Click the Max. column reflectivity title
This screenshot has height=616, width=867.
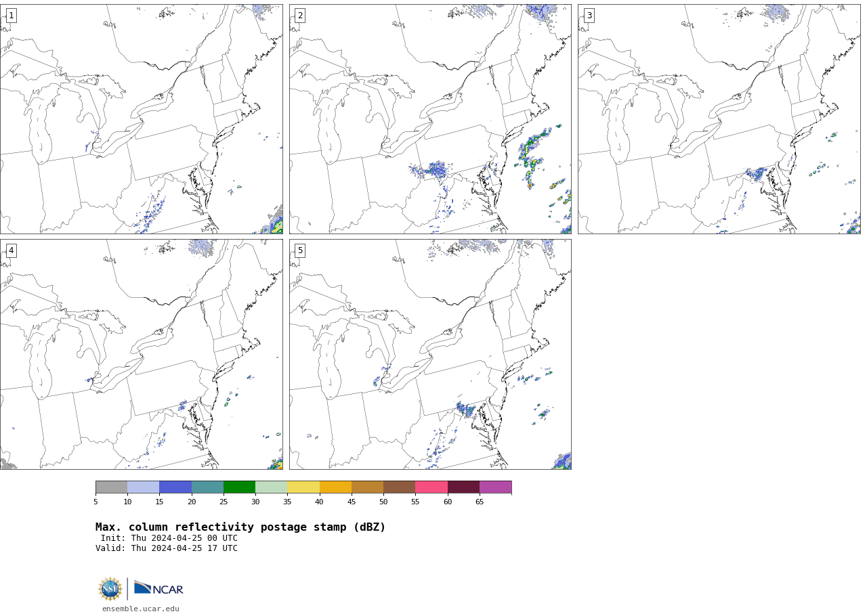point(240,527)
